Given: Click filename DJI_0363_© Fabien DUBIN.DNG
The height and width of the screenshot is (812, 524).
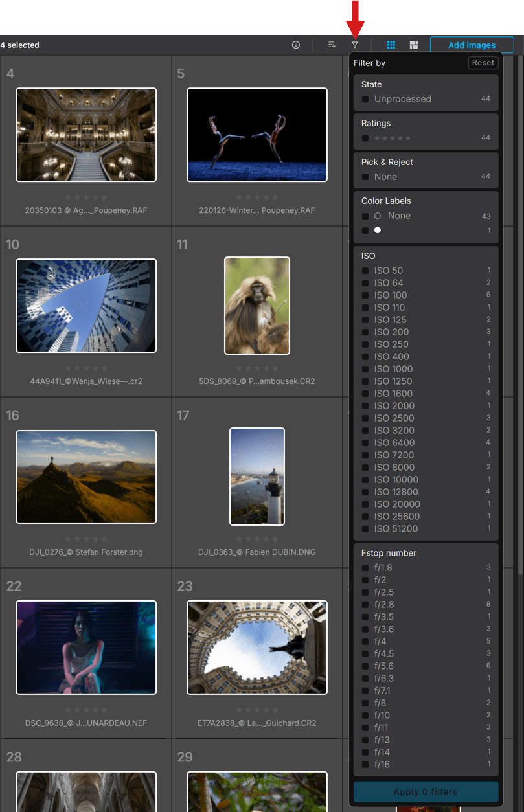Looking at the screenshot, I should [x=257, y=552].
